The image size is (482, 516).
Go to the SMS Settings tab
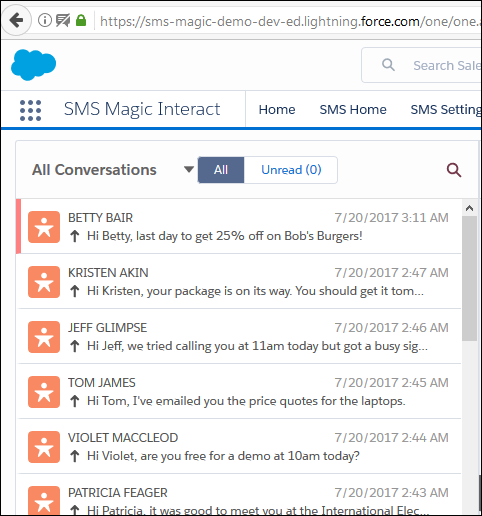pos(446,110)
